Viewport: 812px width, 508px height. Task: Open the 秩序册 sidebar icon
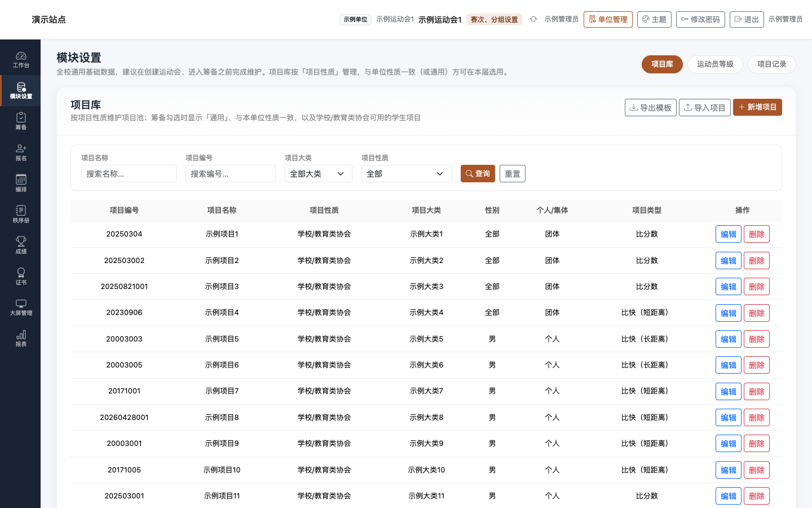21,214
